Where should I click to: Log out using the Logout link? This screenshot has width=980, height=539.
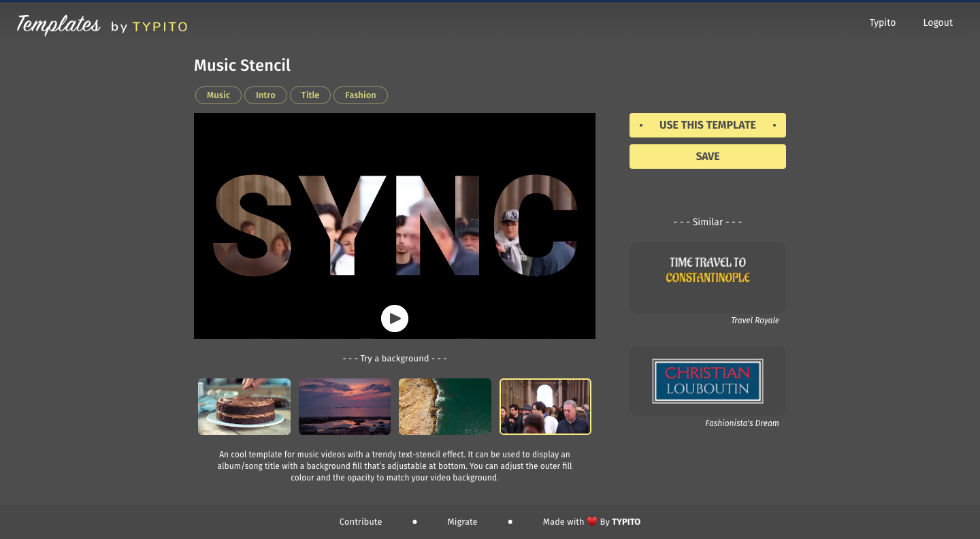coord(938,22)
